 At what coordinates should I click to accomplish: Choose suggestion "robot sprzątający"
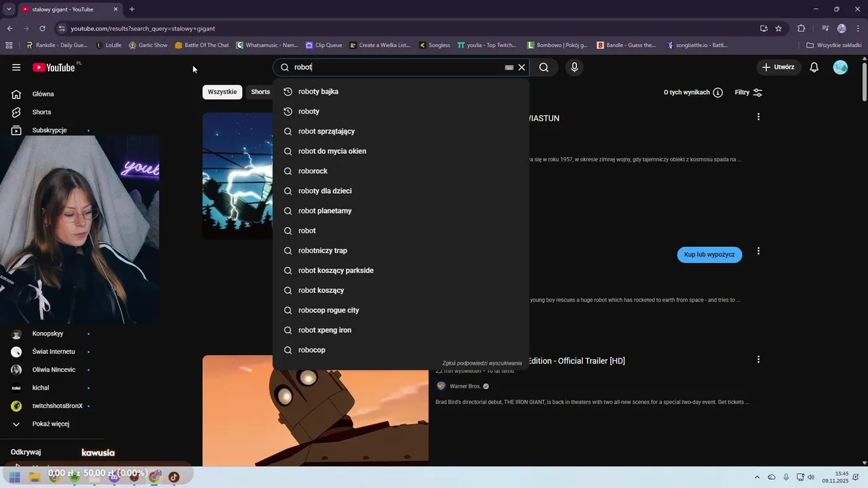click(x=400, y=131)
